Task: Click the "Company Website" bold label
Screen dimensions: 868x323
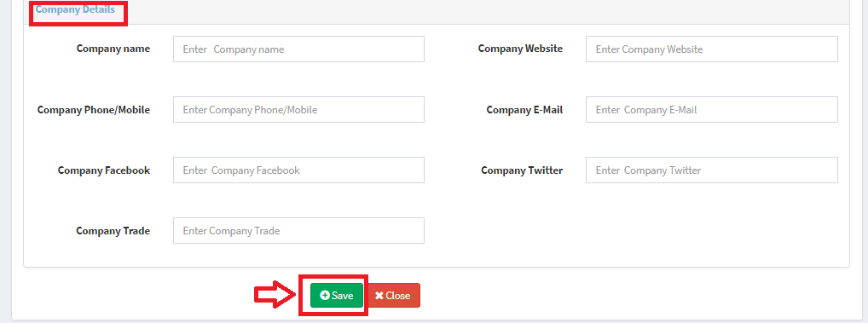Action: coord(520,49)
